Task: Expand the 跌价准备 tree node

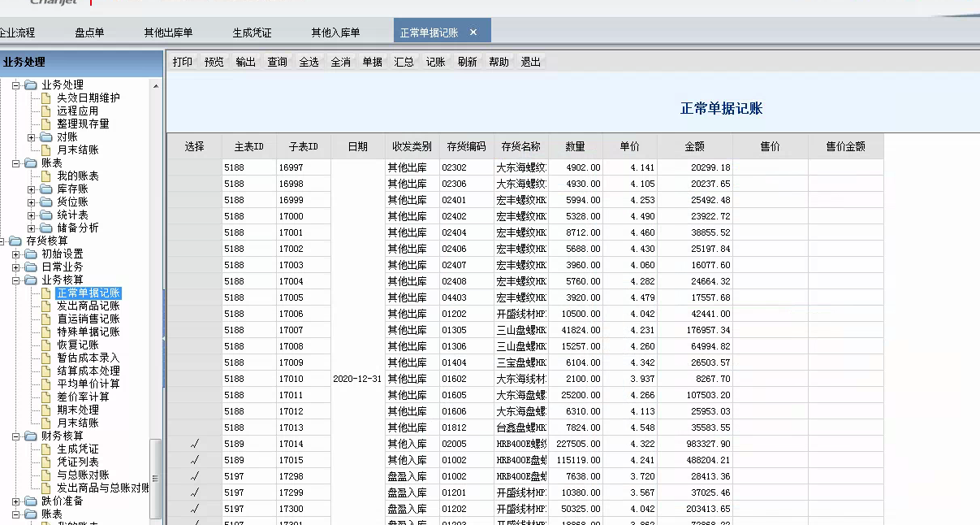Action: pos(16,501)
